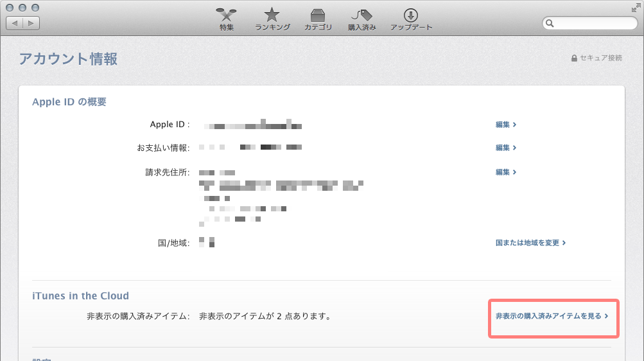Click the 国/地域: label
644x361 pixels.
pos(174,243)
